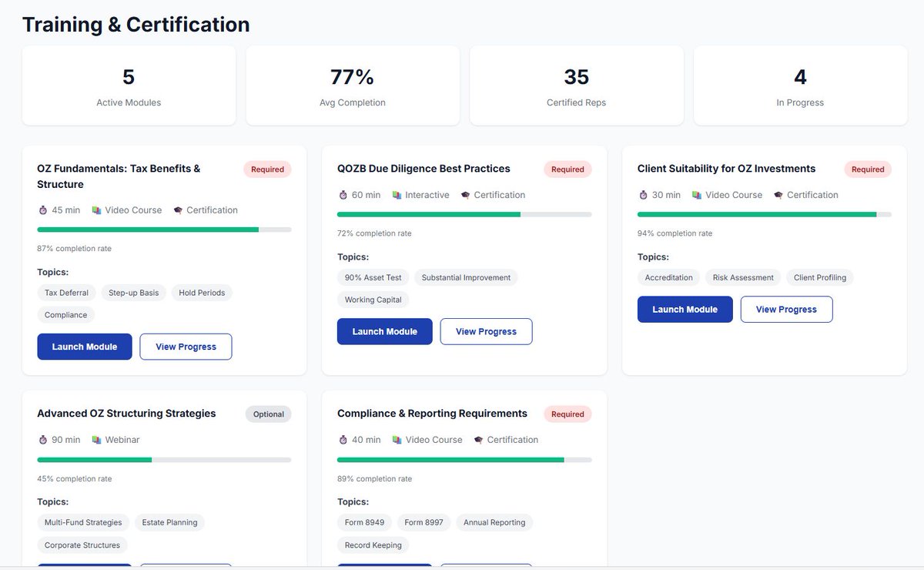Click the Video Course icon in OZ Fundamentals

97,210
